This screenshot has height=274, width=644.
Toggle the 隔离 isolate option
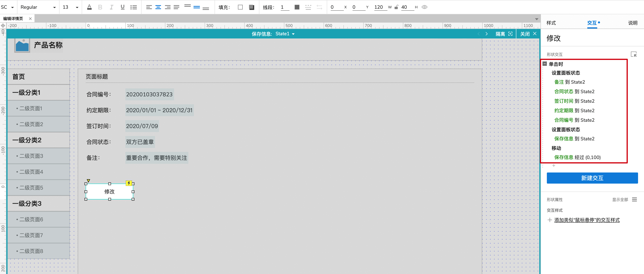point(504,34)
